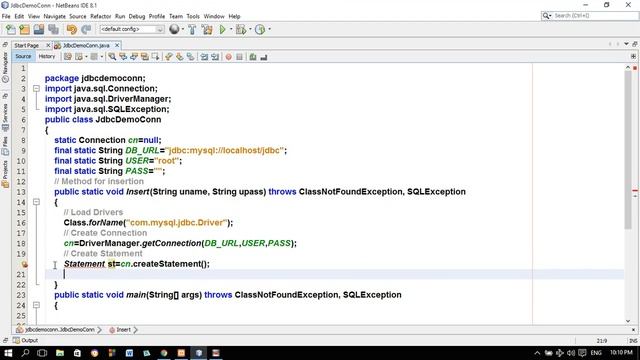
Task: Switch to the Start Page tab
Action: 27,45
